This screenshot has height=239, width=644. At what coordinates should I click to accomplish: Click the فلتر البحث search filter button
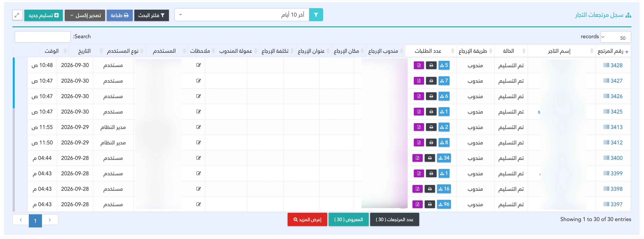pyautogui.click(x=152, y=15)
